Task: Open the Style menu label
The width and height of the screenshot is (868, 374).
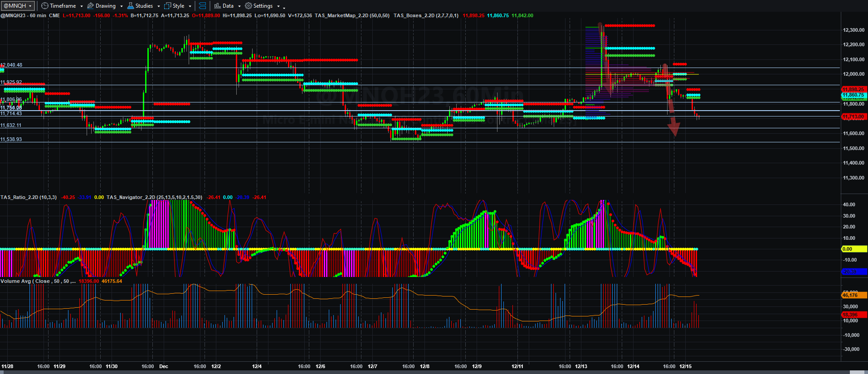Action: [178, 6]
